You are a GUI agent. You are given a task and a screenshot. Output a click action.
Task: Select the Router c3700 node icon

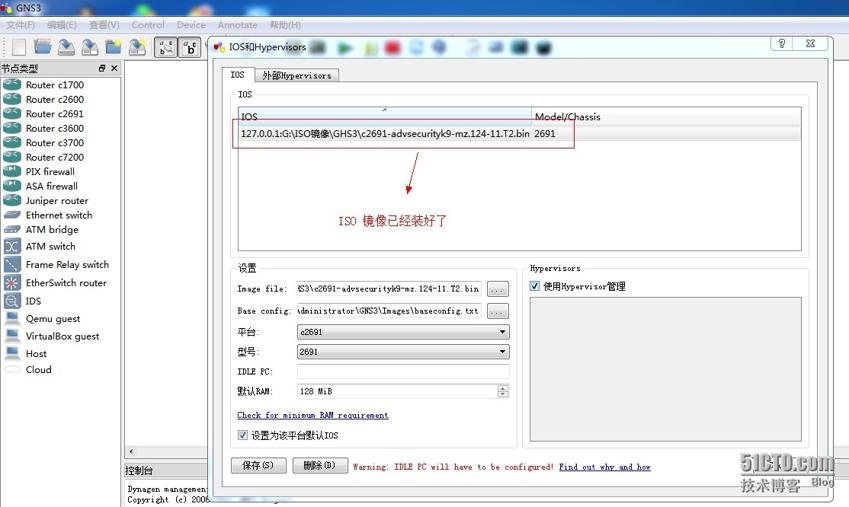(12, 142)
